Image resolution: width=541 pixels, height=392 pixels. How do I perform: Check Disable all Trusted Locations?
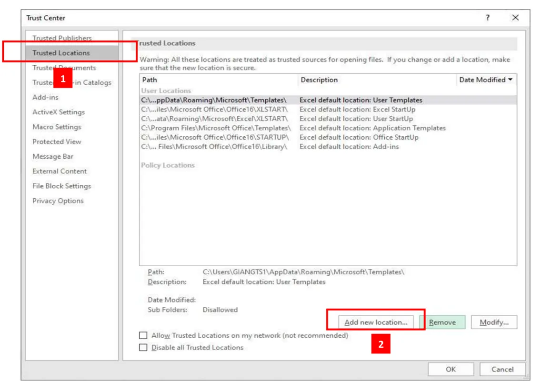click(x=143, y=348)
